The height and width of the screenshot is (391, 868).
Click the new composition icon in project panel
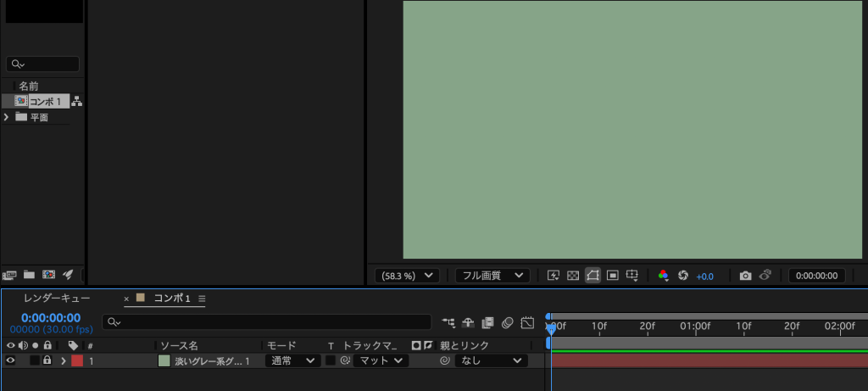49,275
